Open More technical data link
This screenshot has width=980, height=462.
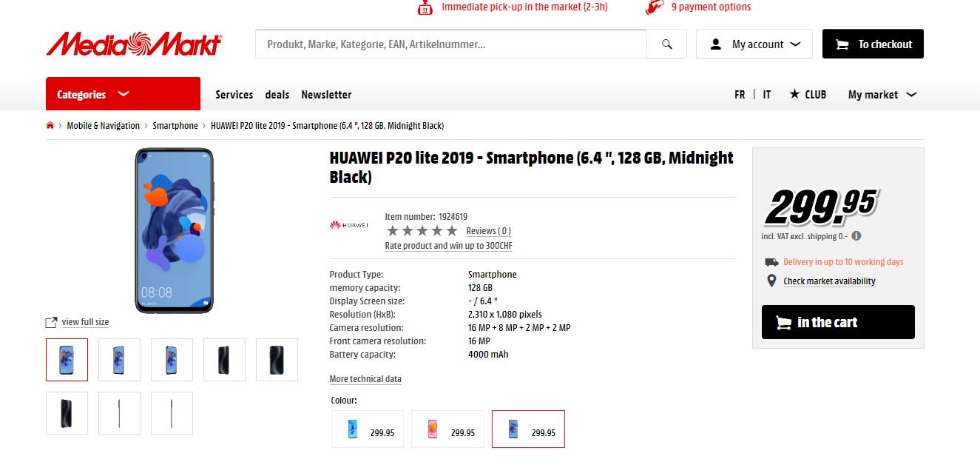tap(365, 379)
